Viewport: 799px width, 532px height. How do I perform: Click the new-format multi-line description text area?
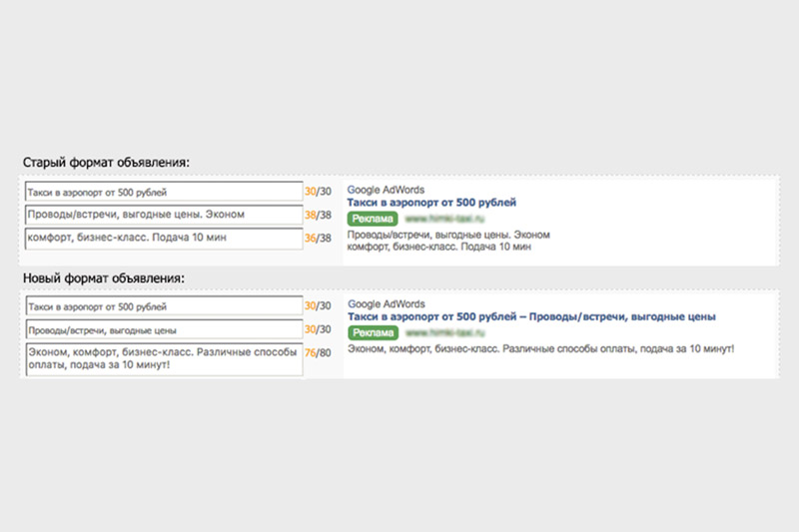pyautogui.click(x=163, y=359)
